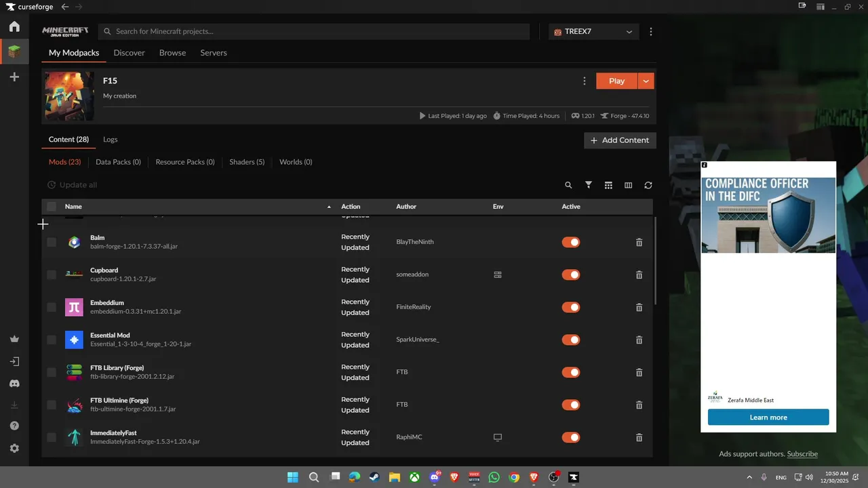Disable the Balm mod active toggle
868x488 pixels.
point(571,242)
